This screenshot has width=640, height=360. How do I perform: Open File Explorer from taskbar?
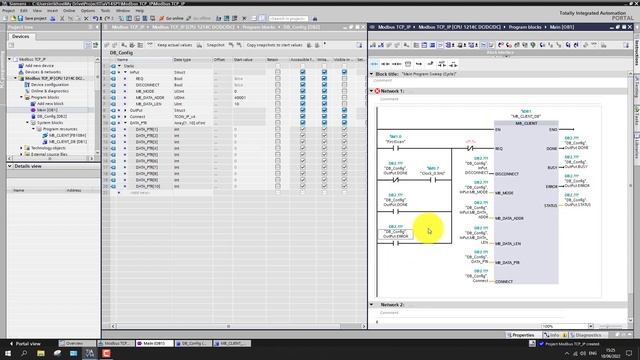point(41,353)
